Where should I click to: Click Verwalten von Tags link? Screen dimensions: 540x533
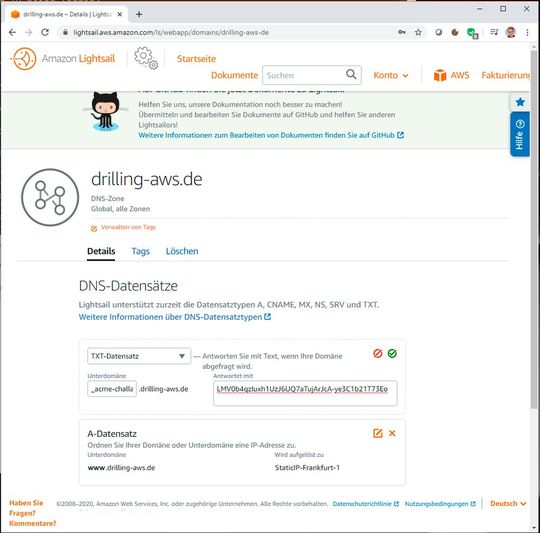(x=128, y=227)
